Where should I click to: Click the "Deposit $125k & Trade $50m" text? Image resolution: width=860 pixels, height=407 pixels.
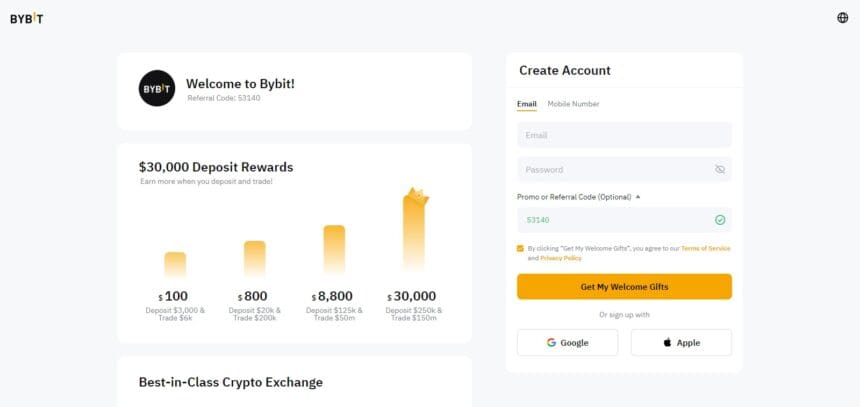tap(334, 314)
